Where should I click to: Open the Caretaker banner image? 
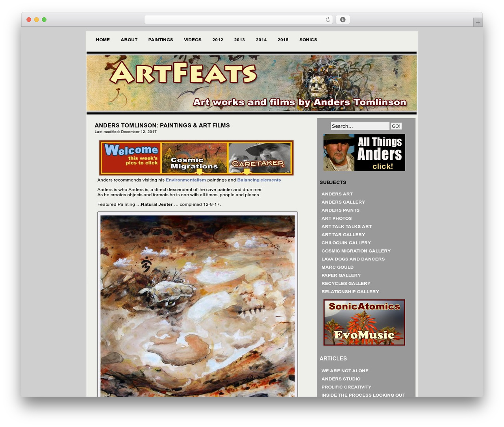click(x=259, y=158)
